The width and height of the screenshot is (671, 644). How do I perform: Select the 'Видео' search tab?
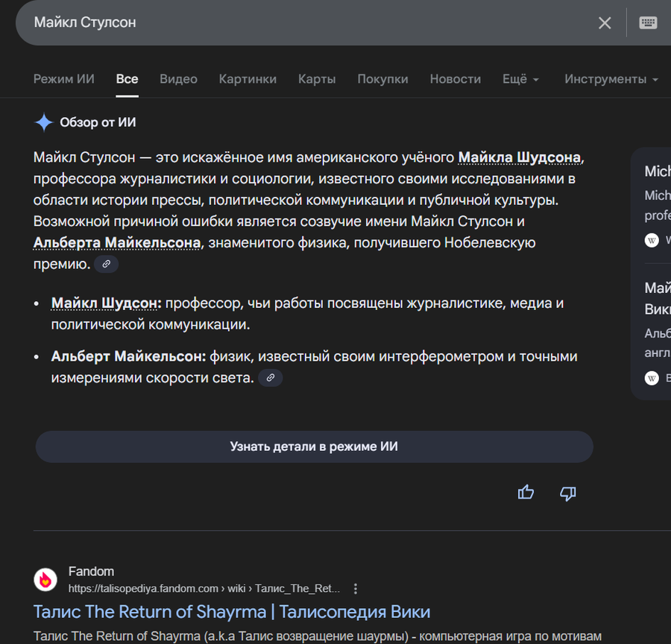178,79
